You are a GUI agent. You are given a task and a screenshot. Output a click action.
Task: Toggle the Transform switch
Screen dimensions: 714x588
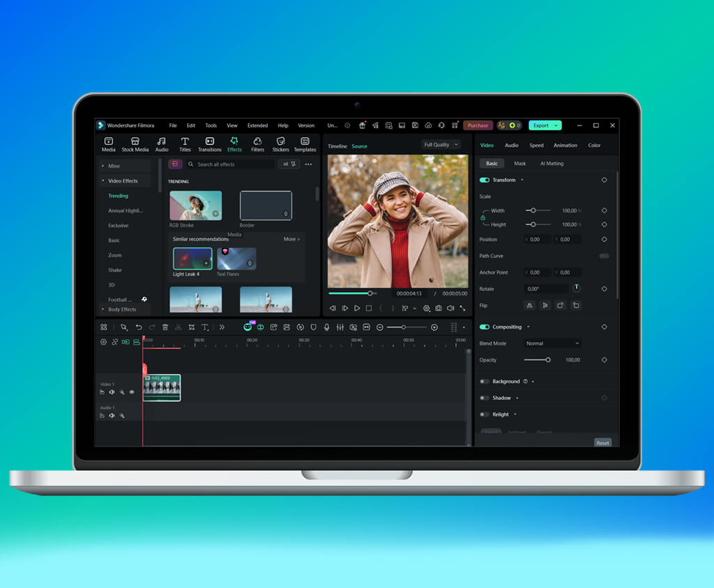(485, 180)
